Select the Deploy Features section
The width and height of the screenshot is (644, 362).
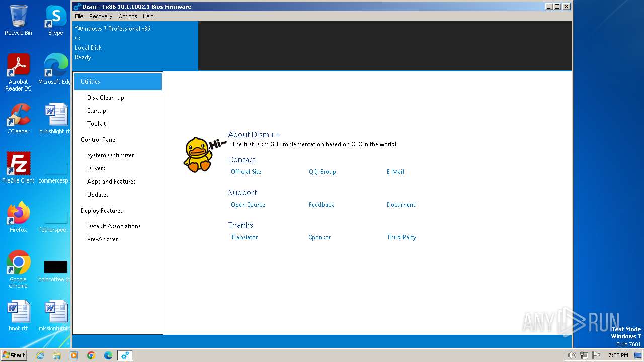coord(102,211)
